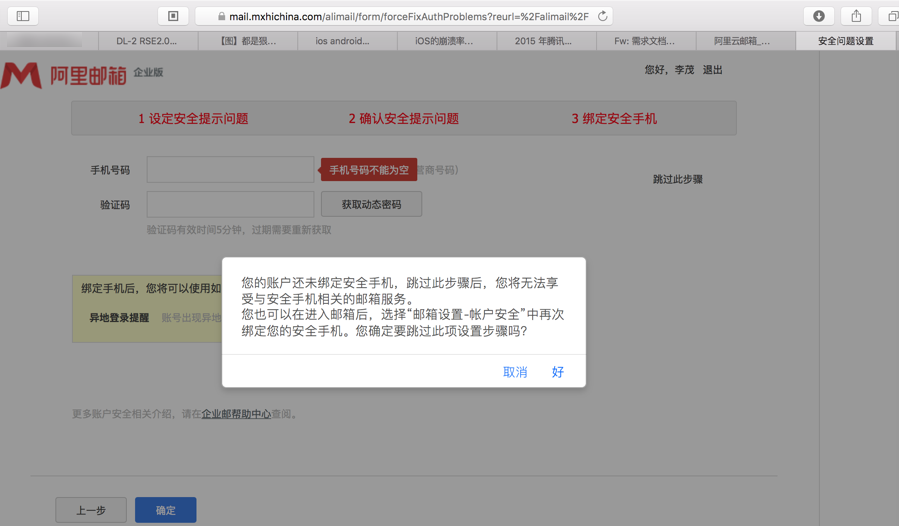Select step 3 绑定安全手机

pos(614,119)
